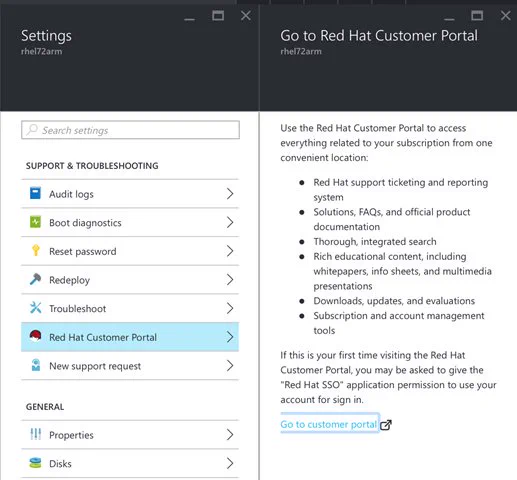Click the 'Downloads, updates, and evaluations' bullet
This screenshot has height=480, width=517.
[394, 301]
